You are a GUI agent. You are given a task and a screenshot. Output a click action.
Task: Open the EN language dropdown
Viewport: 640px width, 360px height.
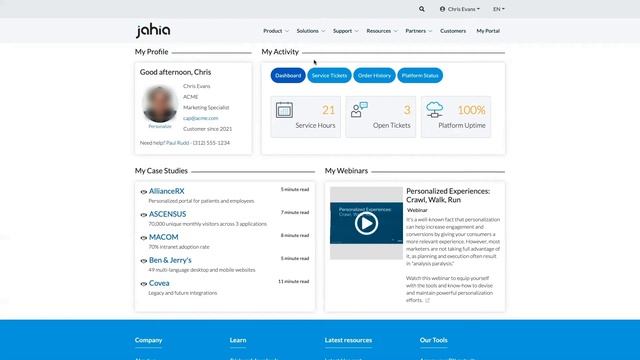[x=498, y=9]
